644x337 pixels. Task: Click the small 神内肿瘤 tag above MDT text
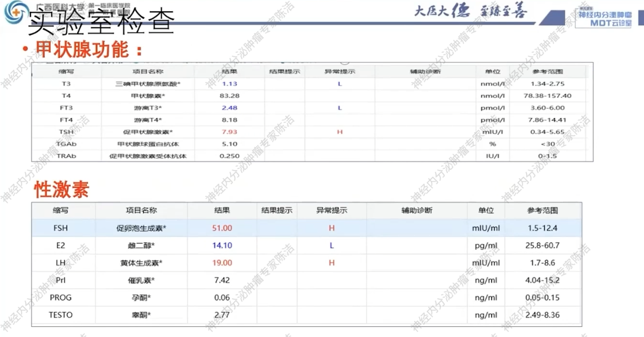point(586,8)
